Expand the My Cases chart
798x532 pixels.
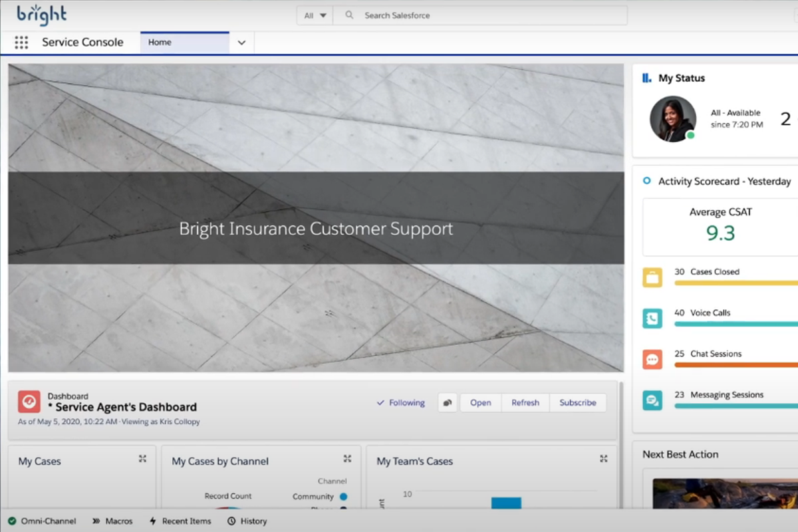pyautogui.click(x=142, y=459)
